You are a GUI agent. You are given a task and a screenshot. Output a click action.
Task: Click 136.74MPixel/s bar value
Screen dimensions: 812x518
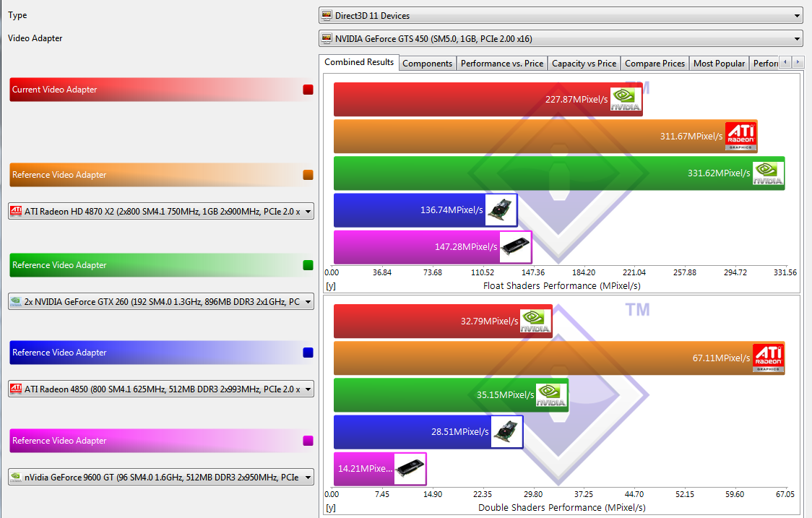(452, 210)
